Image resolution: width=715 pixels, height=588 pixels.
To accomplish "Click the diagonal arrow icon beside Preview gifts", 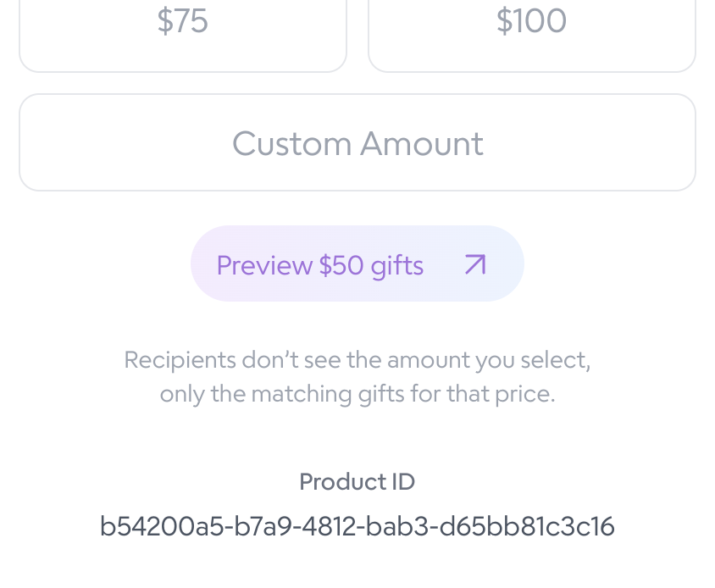I will [475, 264].
